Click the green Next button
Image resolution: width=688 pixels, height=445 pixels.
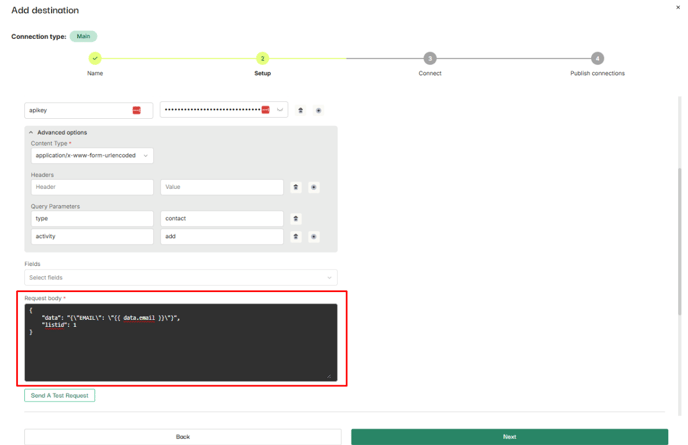509,437
